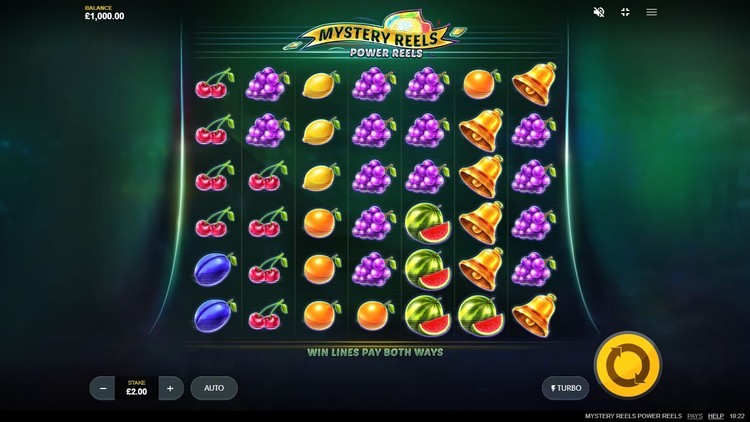
Task: Open the Auto spin options
Action: [x=214, y=388]
